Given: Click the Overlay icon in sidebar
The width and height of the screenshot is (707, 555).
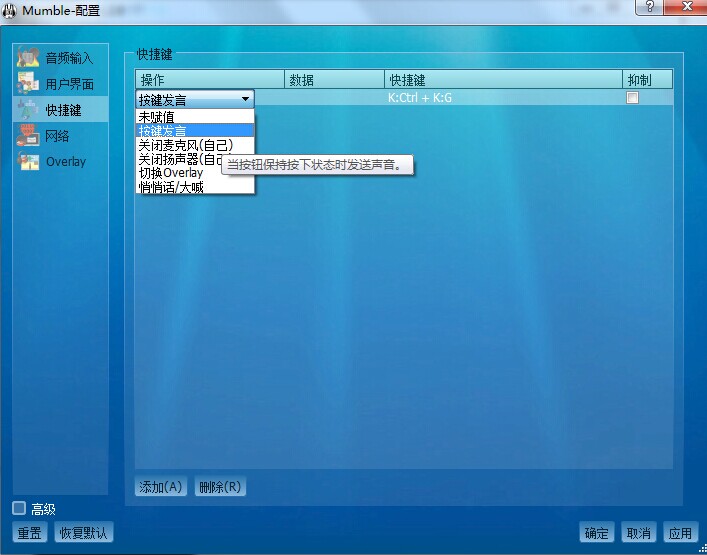Looking at the screenshot, I should click(x=28, y=161).
